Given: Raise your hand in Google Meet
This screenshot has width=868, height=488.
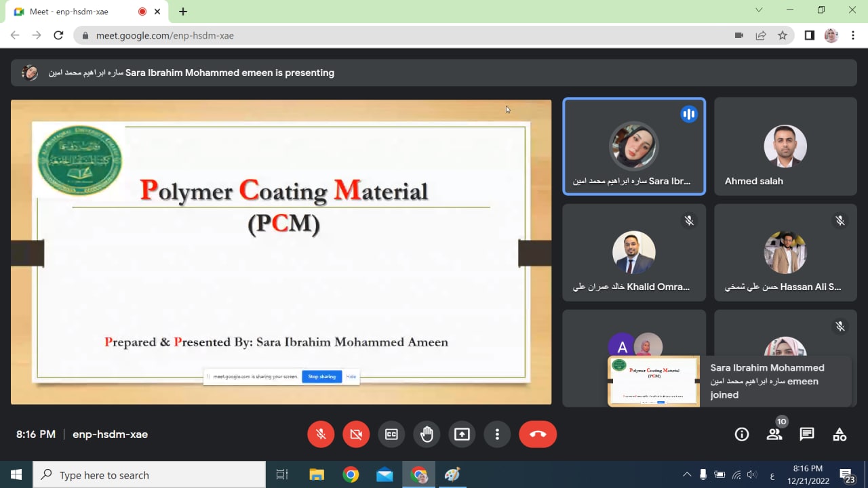Looking at the screenshot, I should coord(427,434).
